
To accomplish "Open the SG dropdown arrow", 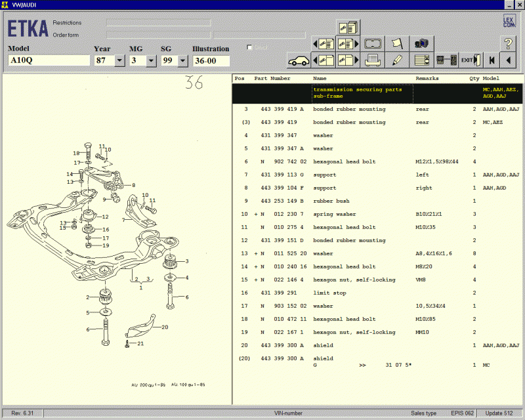I will 182,60.
